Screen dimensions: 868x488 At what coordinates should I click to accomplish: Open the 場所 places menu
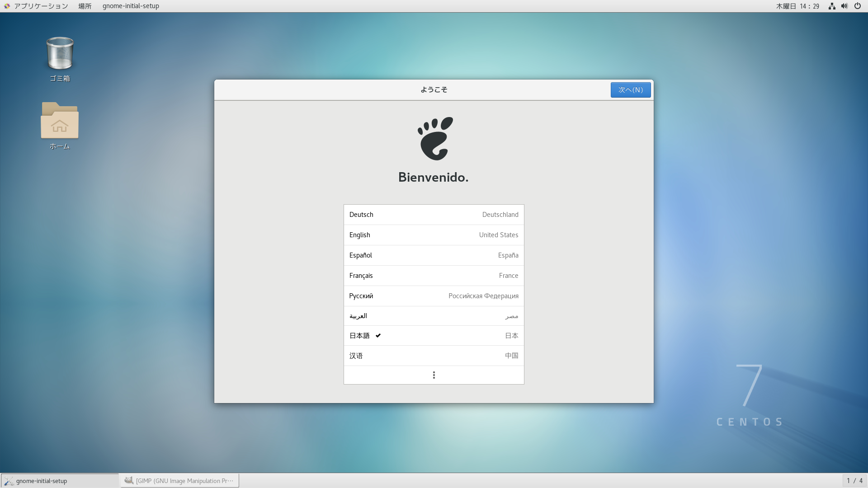pyautogui.click(x=85, y=6)
